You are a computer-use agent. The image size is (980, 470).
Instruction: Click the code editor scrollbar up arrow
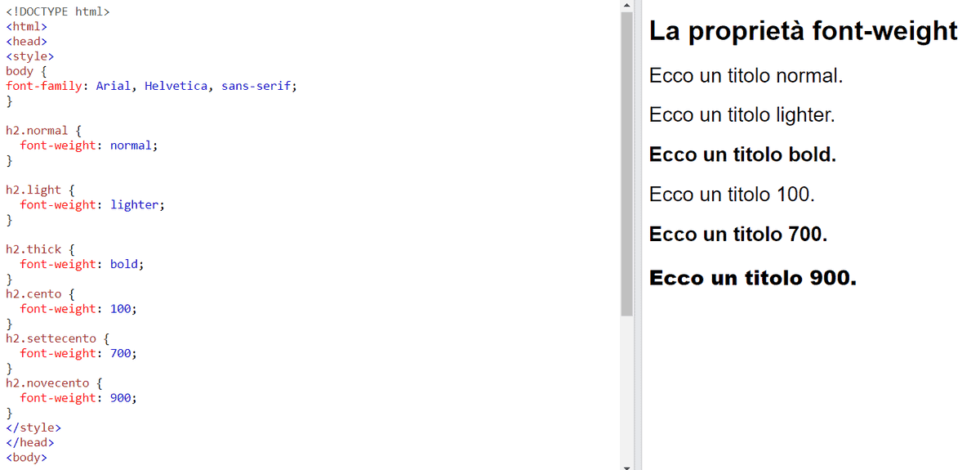click(626, 5)
